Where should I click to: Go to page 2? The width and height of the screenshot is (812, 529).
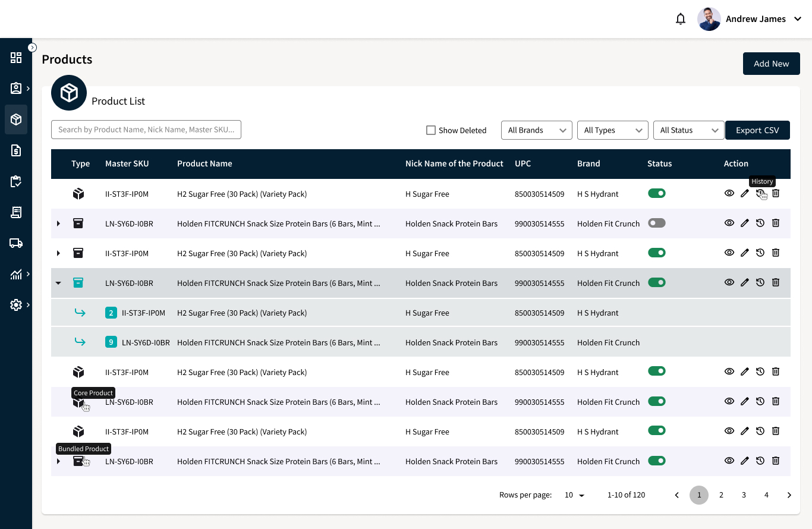[x=721, y=495]
